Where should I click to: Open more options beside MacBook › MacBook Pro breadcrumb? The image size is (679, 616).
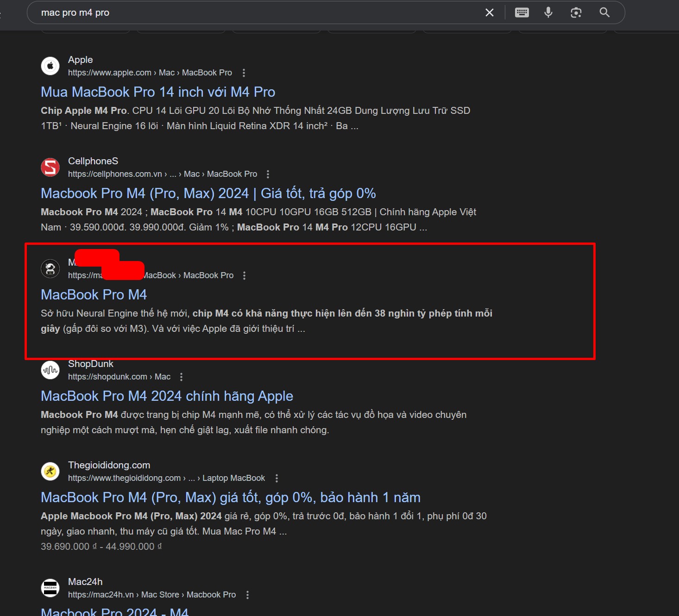244,275
